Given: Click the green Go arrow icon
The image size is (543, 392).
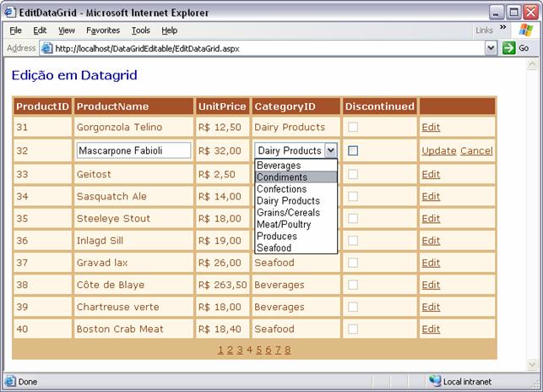Looking at the screenshot, I should tap(508, 48).
